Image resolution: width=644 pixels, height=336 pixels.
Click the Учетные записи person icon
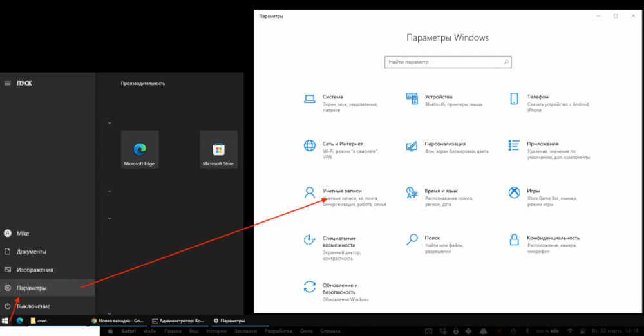point(310,192)
